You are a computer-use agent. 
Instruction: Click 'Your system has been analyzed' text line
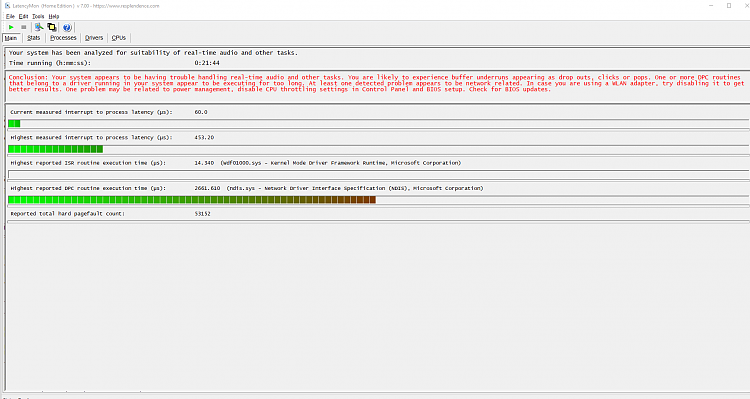point(153,53)
